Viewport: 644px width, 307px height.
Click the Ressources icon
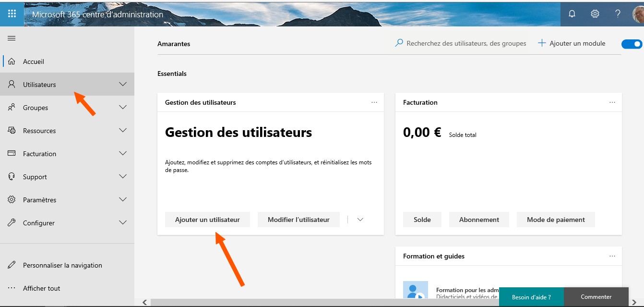12,130
